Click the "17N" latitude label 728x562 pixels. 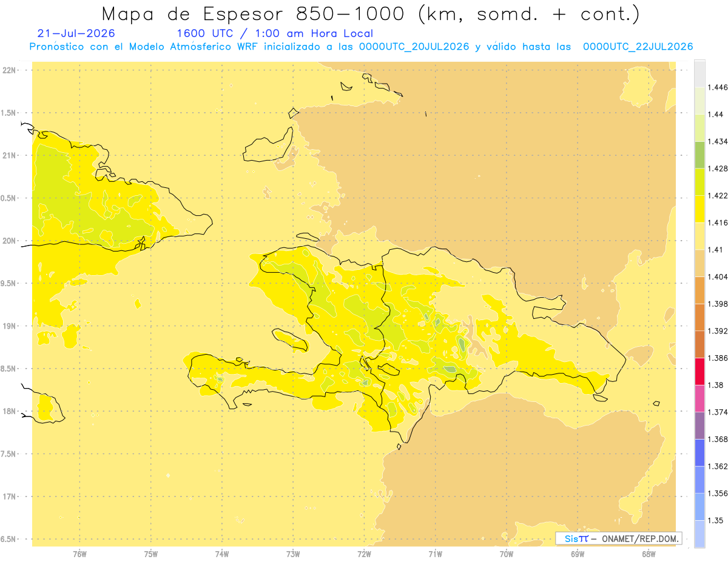8,497
